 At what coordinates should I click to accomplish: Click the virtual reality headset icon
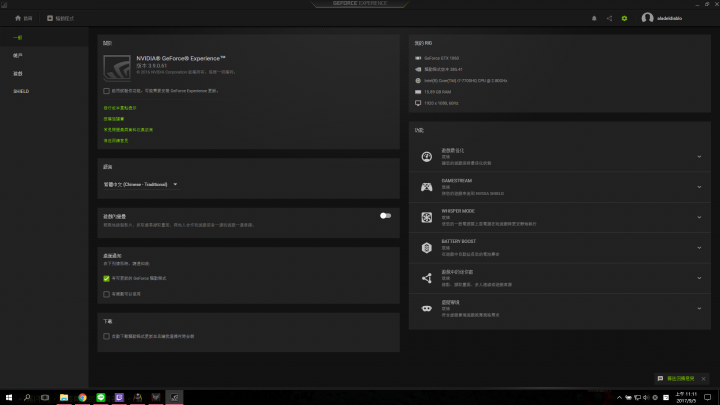click(x=427, y=309)
